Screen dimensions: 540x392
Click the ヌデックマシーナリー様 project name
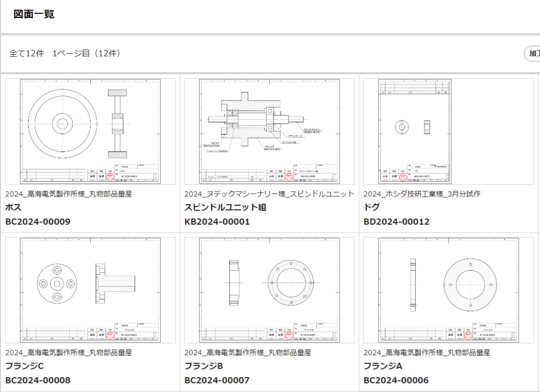click(x=269, y=194)
